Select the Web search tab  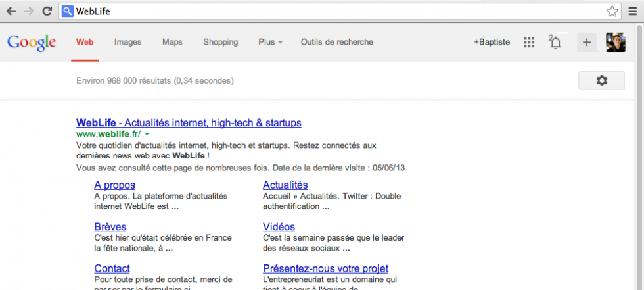pyautogui.click(x=85, y=42)
